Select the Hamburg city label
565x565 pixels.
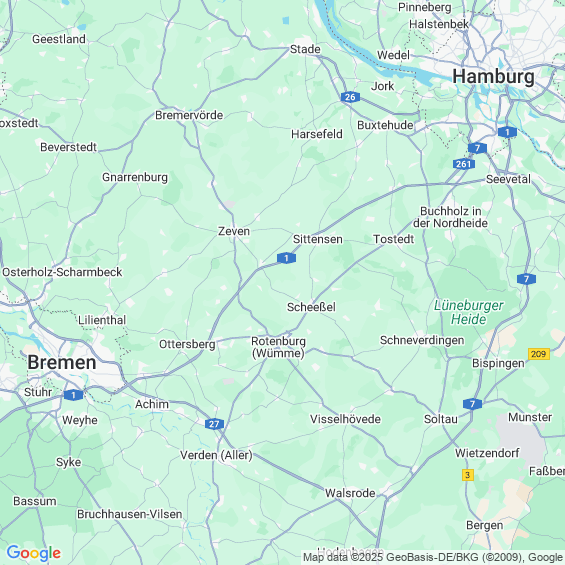493,77
